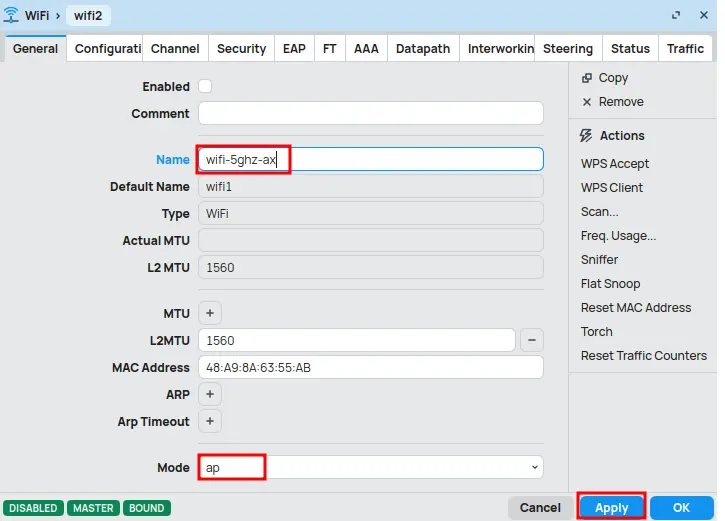Add Arp Timeout with plus icon
The image size is (725, 521).
click(210, 422)
